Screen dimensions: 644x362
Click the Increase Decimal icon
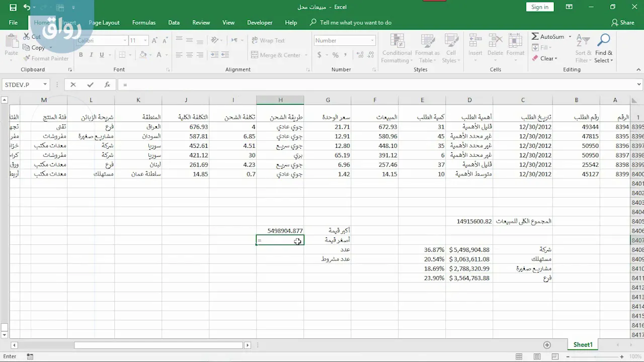click(x=360, y=55)
